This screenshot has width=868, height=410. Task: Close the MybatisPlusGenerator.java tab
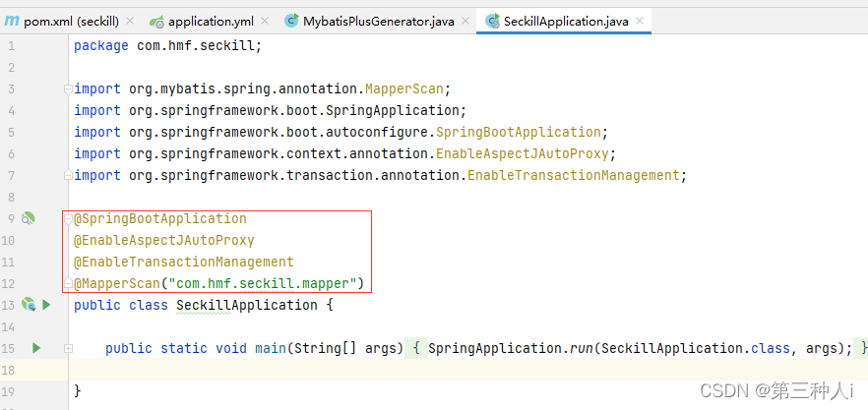(x=466, y=21)
